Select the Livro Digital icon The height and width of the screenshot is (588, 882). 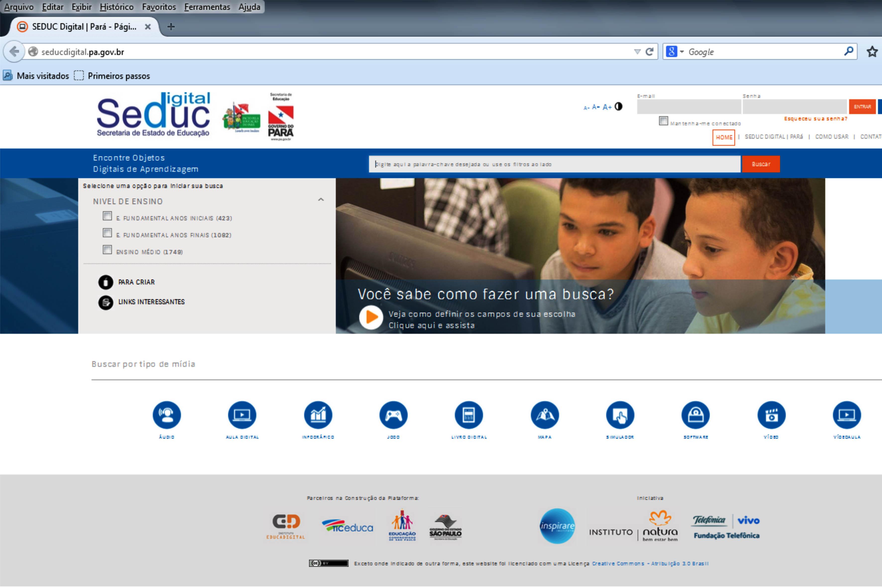[469, 415]
